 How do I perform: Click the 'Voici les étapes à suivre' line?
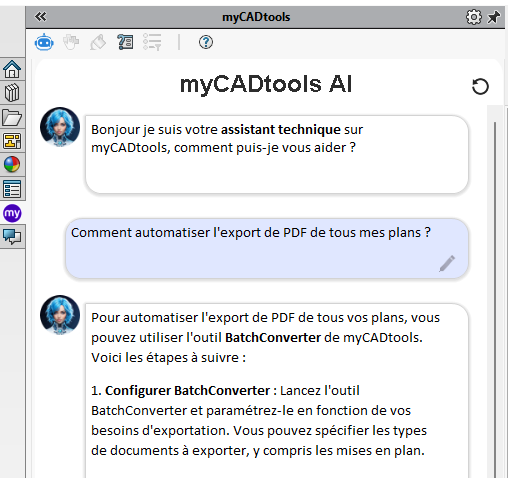pos(168,358)
